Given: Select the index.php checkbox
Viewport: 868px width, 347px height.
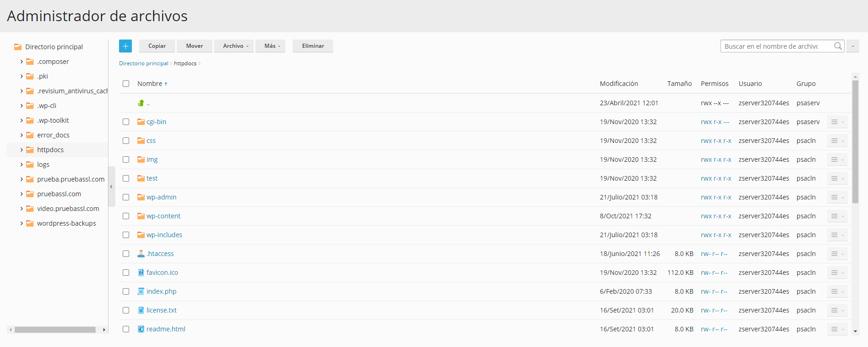Looking at the screenshot, I should point(126,291).
